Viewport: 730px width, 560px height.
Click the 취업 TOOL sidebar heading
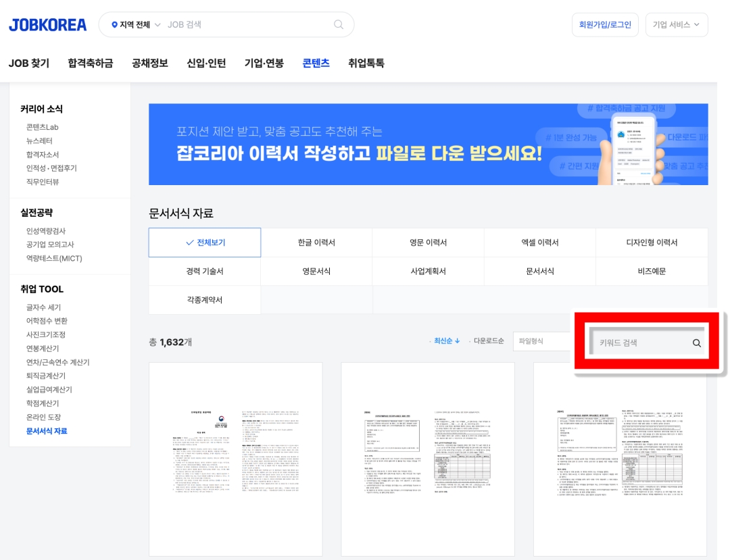click(x=42, y=289)
